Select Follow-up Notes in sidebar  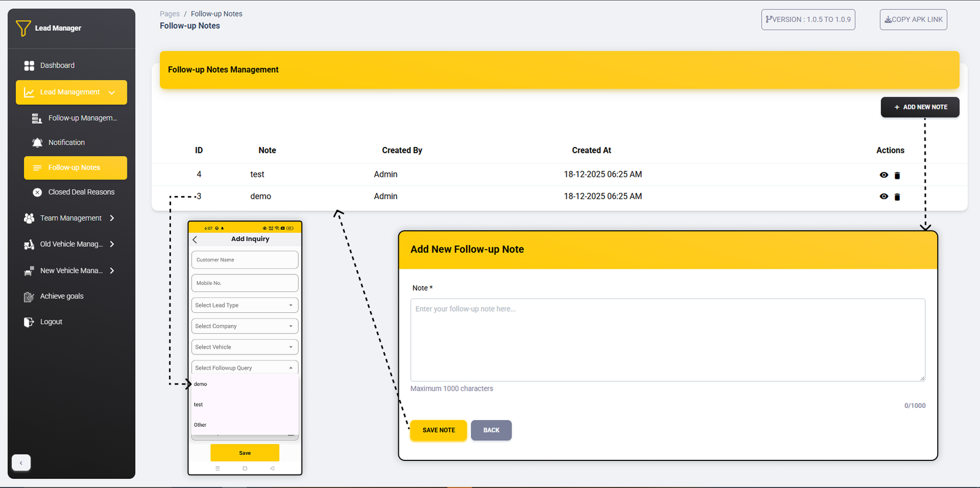(x=75, y=168)
